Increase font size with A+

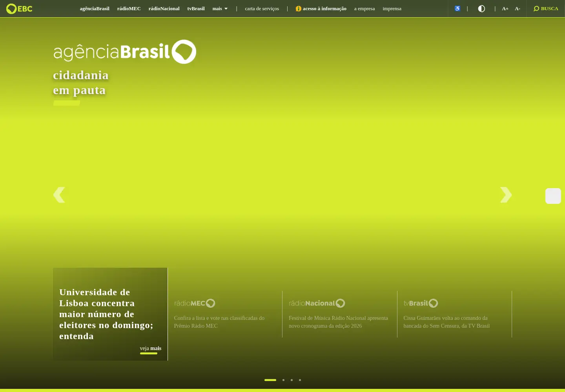pyautogui.click(x=505, y=9)
